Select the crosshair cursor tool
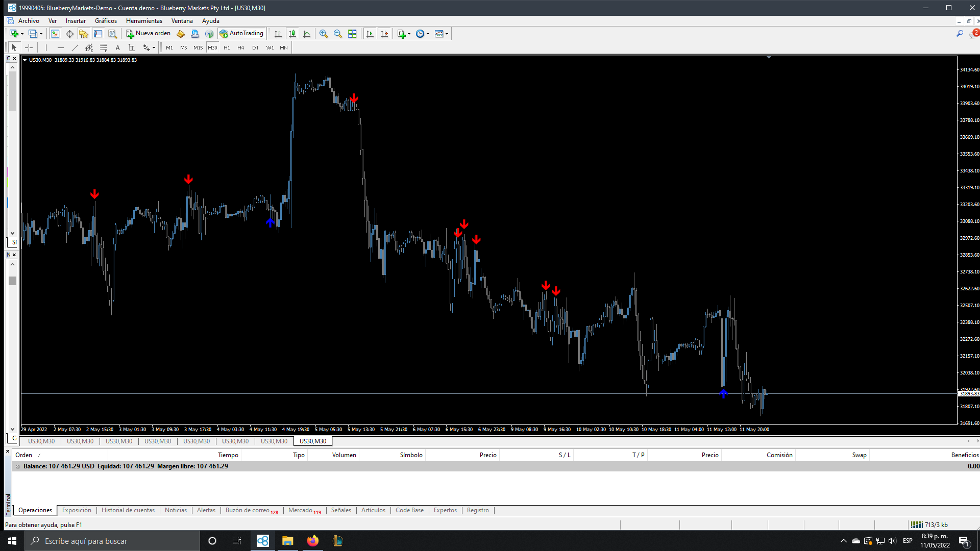This screenshot has width=980, height=551. click(29, 47)
